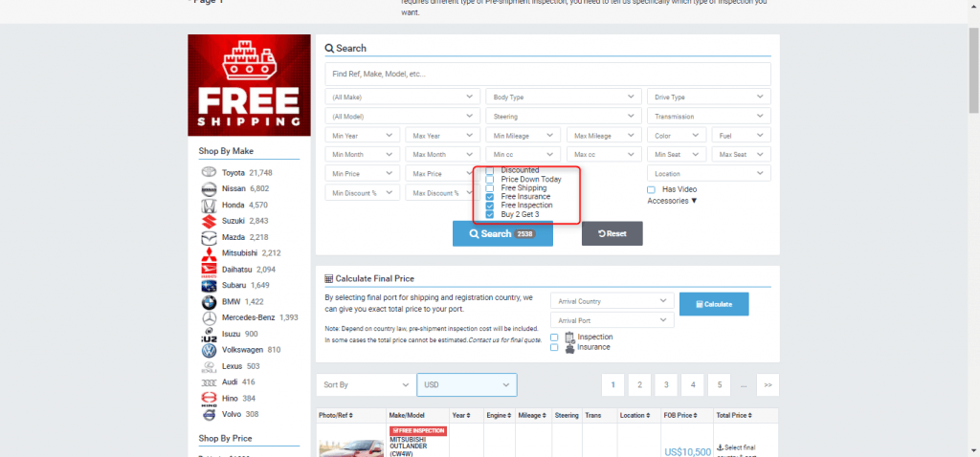Click the Daihatsu logo icon
Image resolution: width=980 pixels, height=457 pixels.
[208, 270]
